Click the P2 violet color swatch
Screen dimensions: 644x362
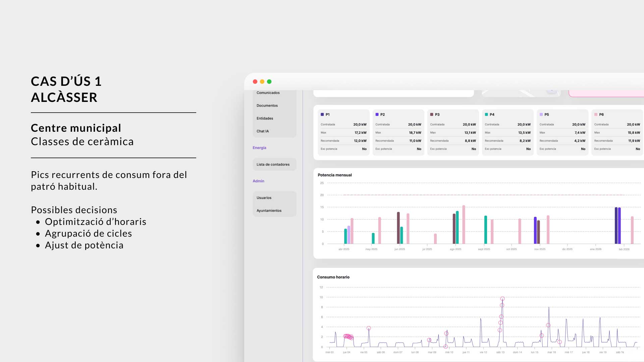click(x=377, y=114)
